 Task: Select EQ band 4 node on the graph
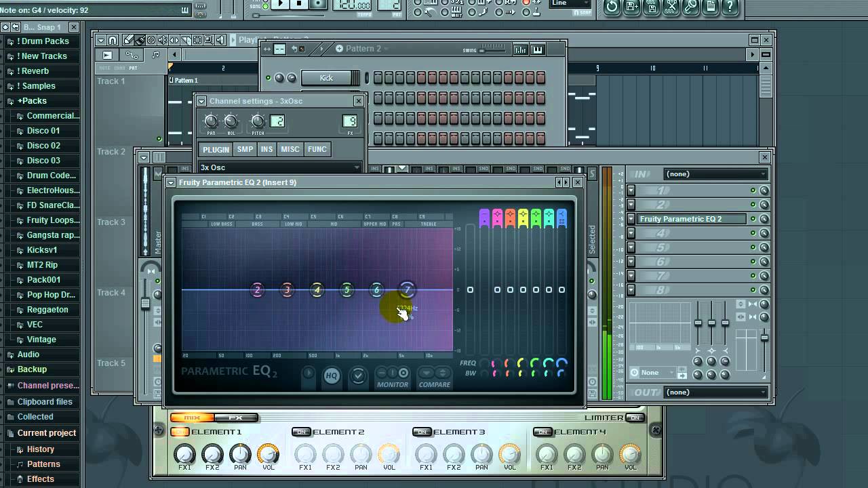click(317, 290)
